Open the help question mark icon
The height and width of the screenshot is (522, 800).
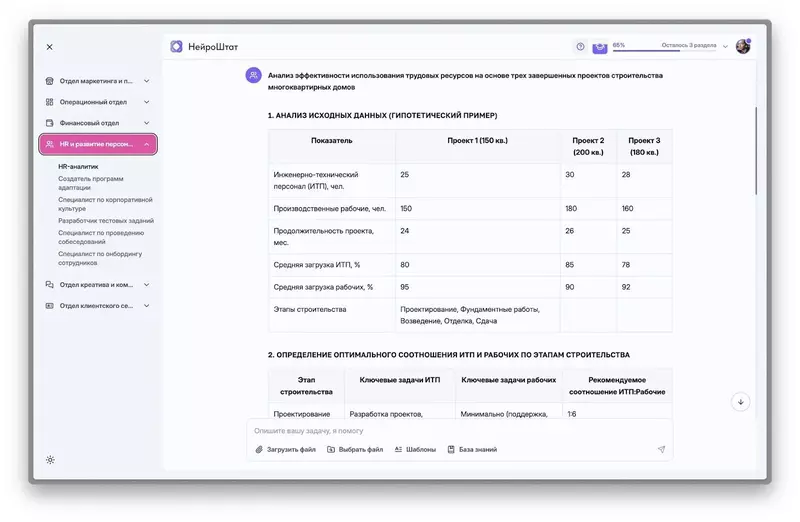click(x=580, y=46)
